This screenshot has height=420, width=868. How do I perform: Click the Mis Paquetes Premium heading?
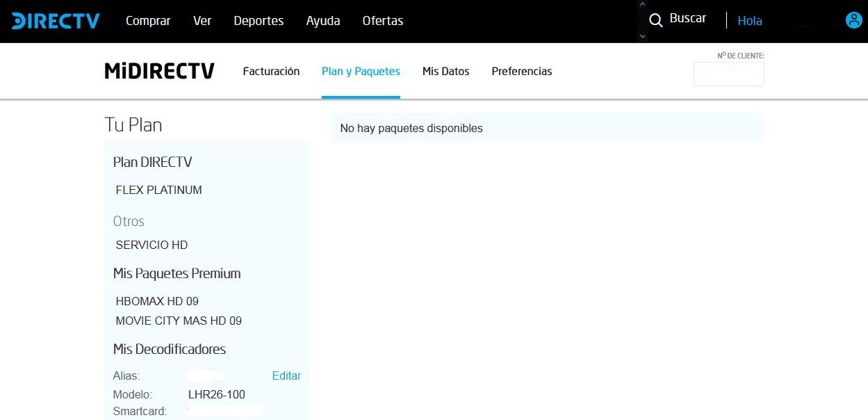177,273
